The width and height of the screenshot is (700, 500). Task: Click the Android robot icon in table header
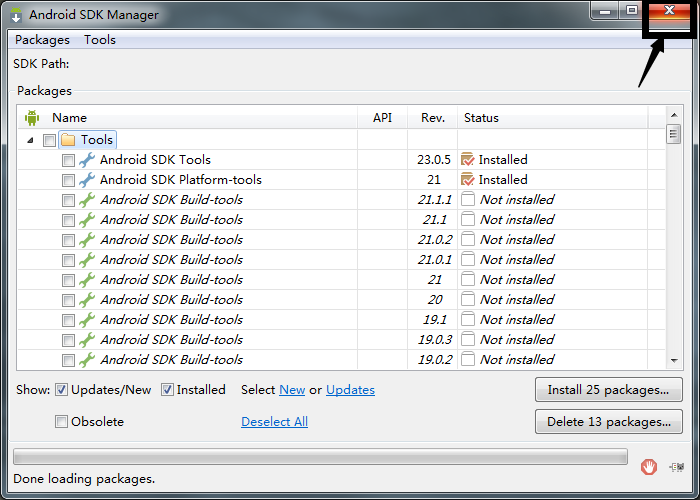[x=32, y=118]
